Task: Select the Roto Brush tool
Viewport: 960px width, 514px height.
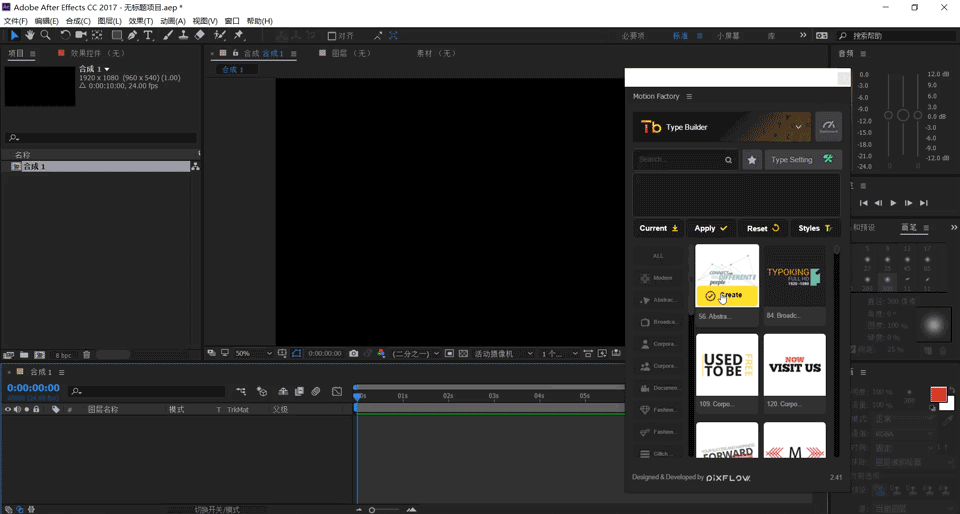Action: 220,35
